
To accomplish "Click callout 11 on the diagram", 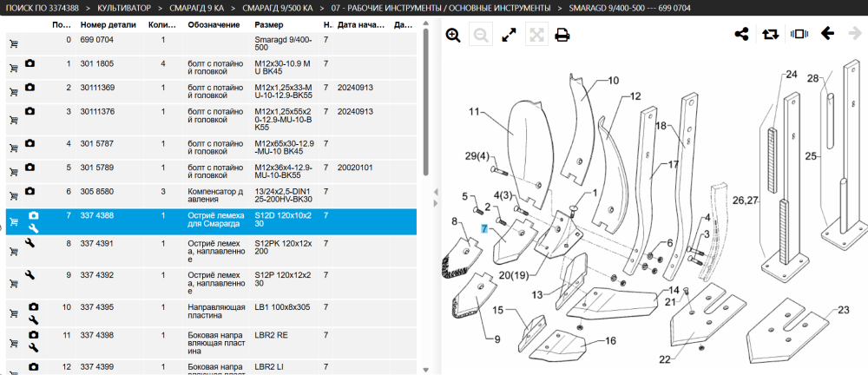I will (x=473, y=112).
